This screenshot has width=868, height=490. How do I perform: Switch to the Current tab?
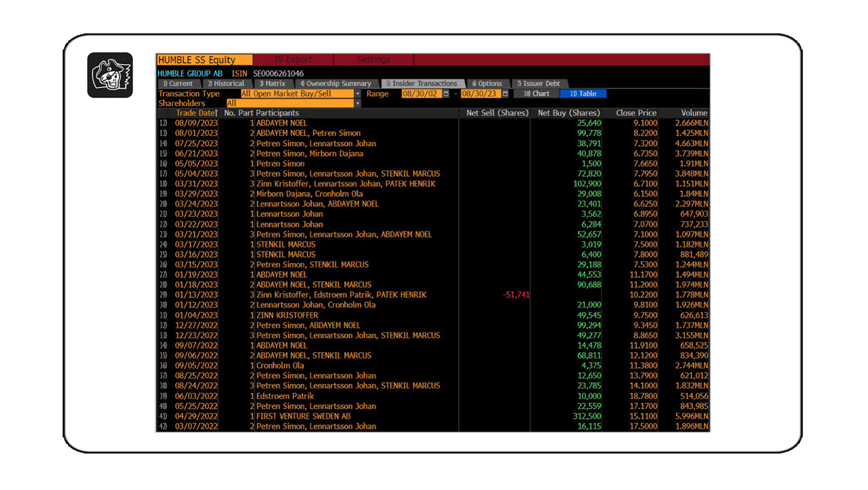tap(179, 84)
